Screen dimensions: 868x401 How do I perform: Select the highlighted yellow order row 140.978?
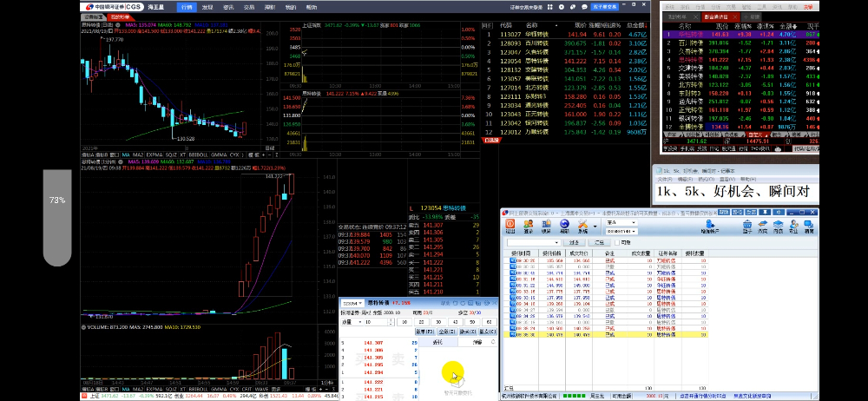[605, 334]
